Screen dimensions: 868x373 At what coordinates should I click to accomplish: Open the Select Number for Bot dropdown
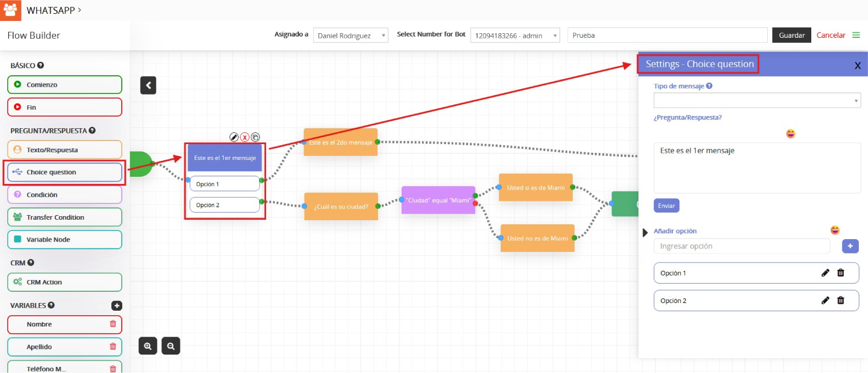[x=514, y=35]
